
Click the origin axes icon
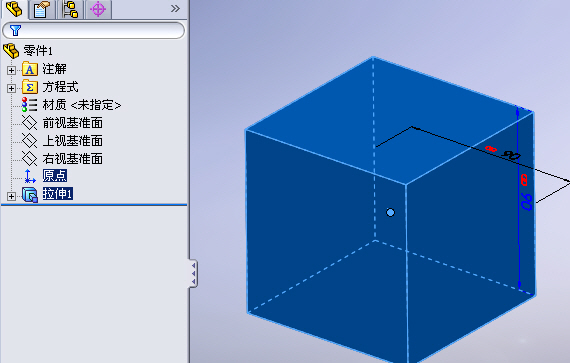pos(29,176)
